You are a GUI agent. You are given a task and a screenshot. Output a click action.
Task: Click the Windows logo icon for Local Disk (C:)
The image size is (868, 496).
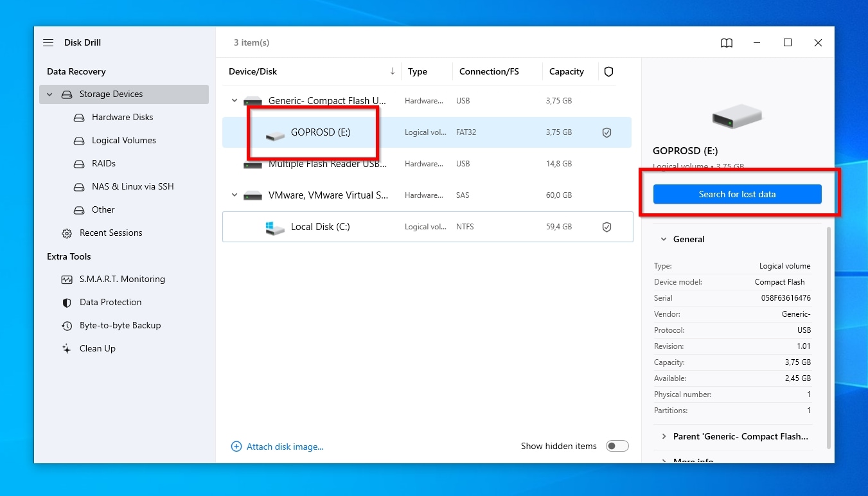tap(275, 227)
